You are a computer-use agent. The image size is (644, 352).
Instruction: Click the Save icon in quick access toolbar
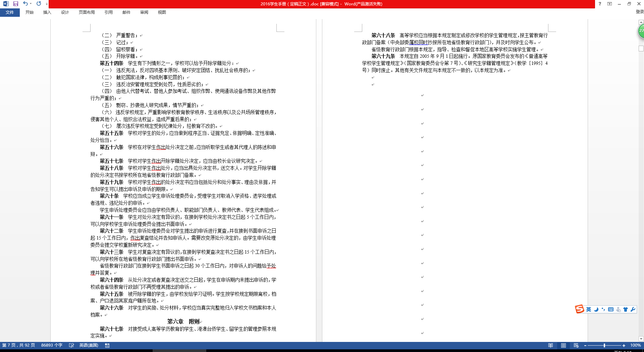click(x=15, y=4)
